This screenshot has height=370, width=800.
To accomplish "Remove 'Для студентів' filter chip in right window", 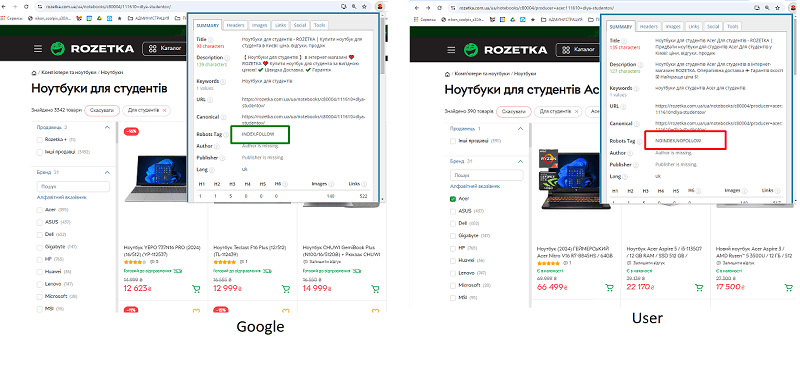I will point(577,111).
